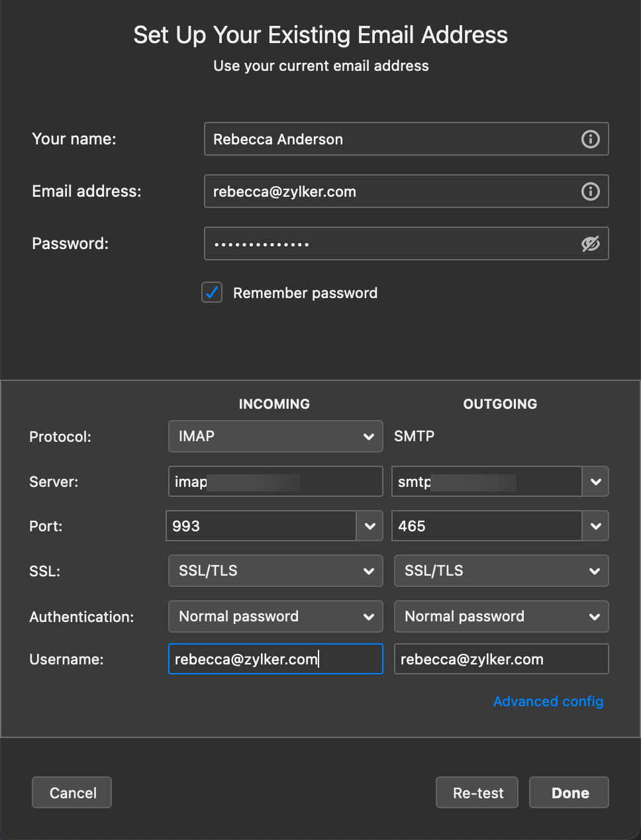This screenshot has width=641, height=840.
Task: Click the info icon beside Your name
Action: pos(590,139)
